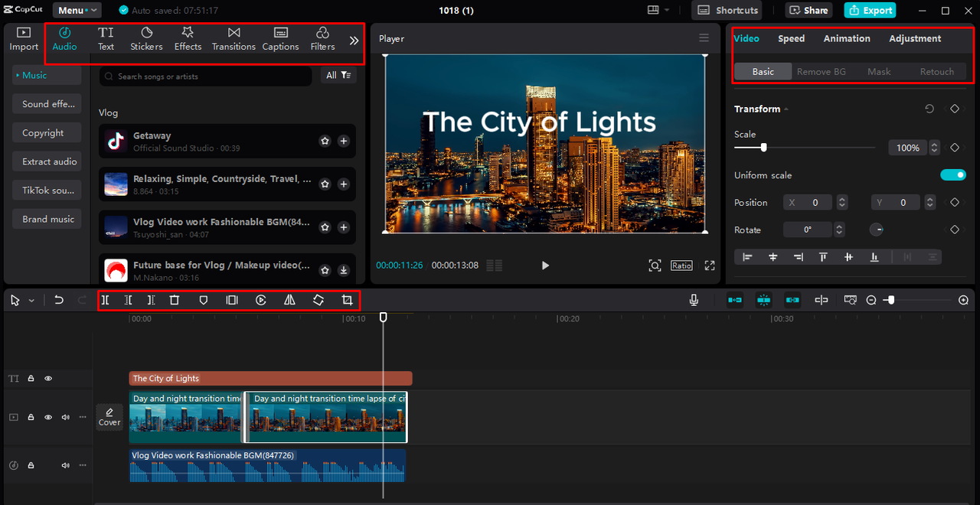Screen dimensions: 980x505
Task: Switch to the Speed tab
Action: coord(791,38)
